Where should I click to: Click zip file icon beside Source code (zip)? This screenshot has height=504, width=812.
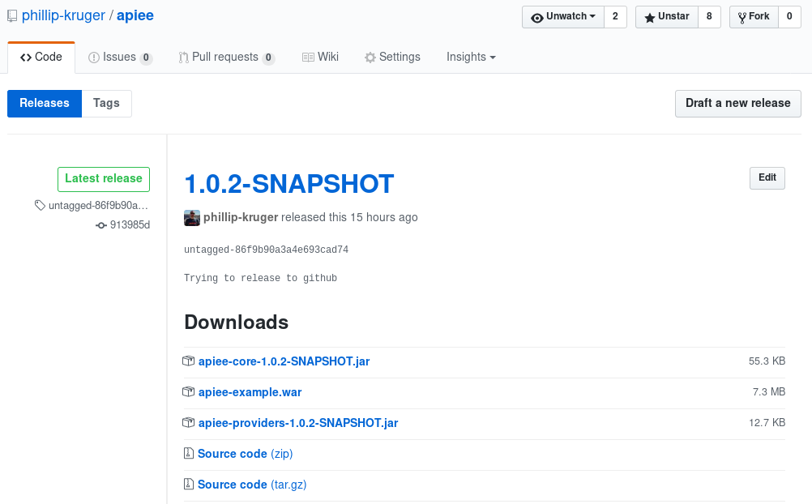[x=189, y=453]
